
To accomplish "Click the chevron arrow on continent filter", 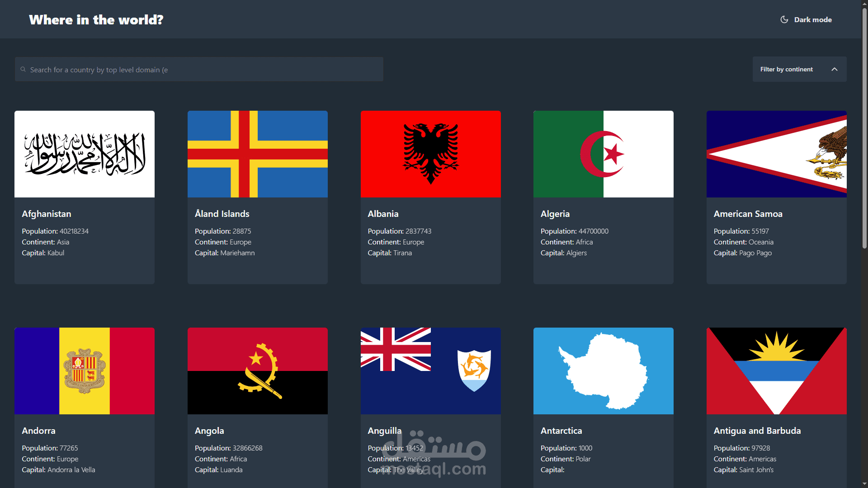I will 835,69.
